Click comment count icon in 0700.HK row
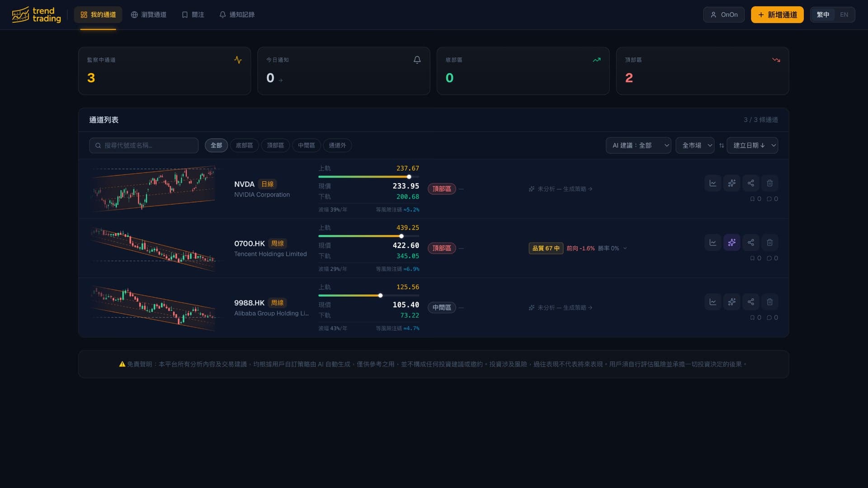The image size is (868, 488). pyautogui.click(x=769, y=258)
